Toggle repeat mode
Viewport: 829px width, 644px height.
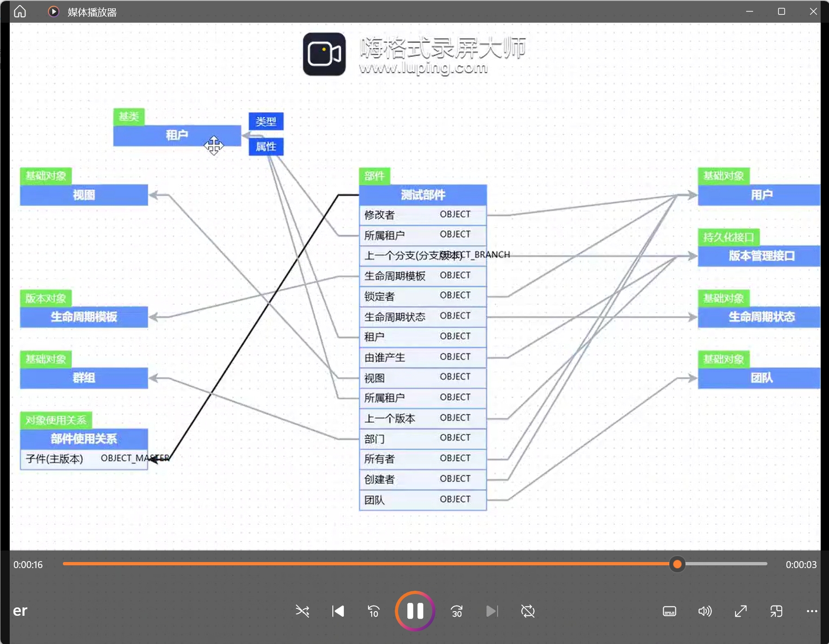(x=528, y=611)
